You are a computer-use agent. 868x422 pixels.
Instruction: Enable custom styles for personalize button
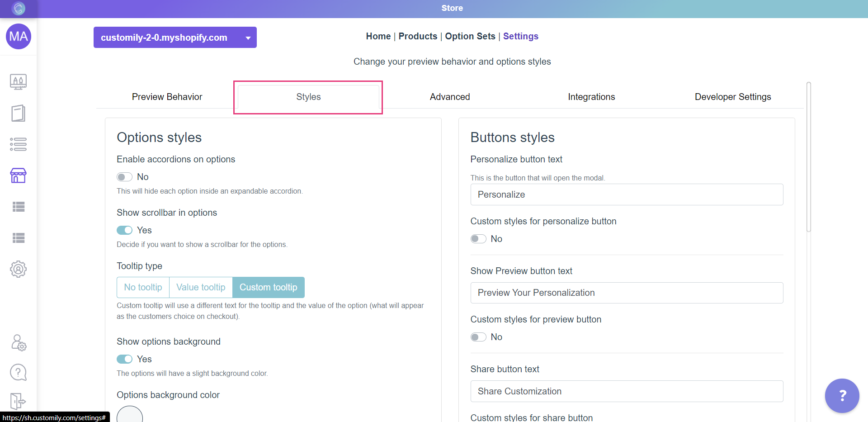coord(478,239)
